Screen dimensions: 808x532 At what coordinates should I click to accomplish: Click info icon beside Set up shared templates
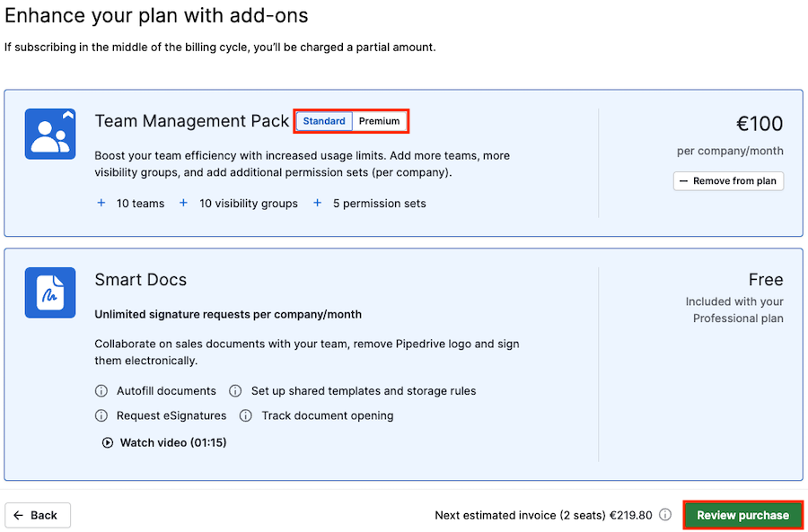click(x=235, y=391)
